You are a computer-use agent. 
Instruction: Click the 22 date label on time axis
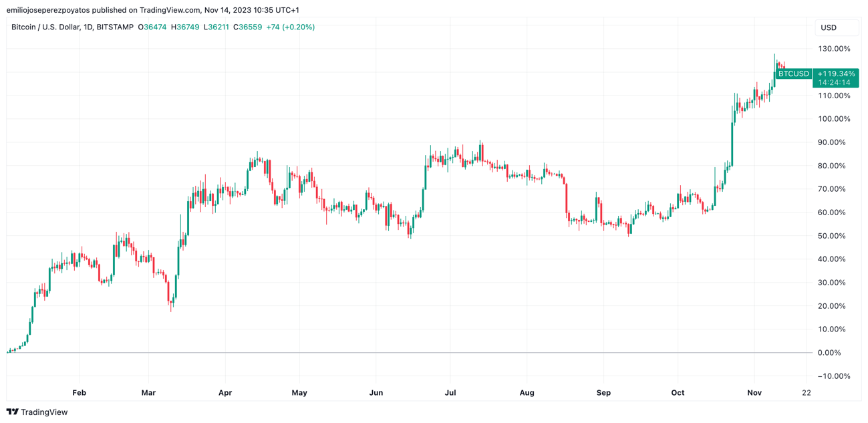[807, 393]
